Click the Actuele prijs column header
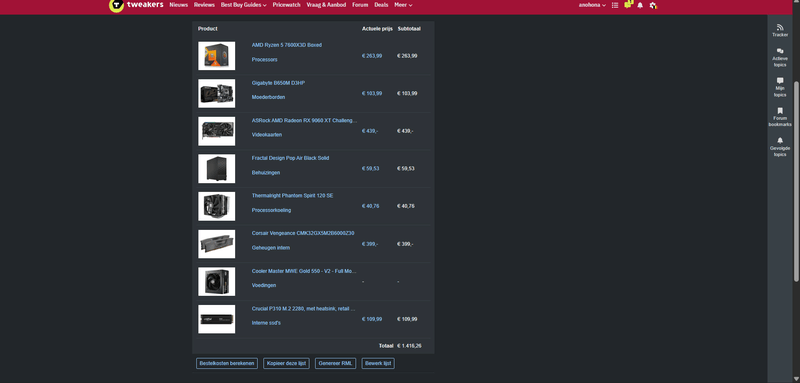 coord(377,29)
